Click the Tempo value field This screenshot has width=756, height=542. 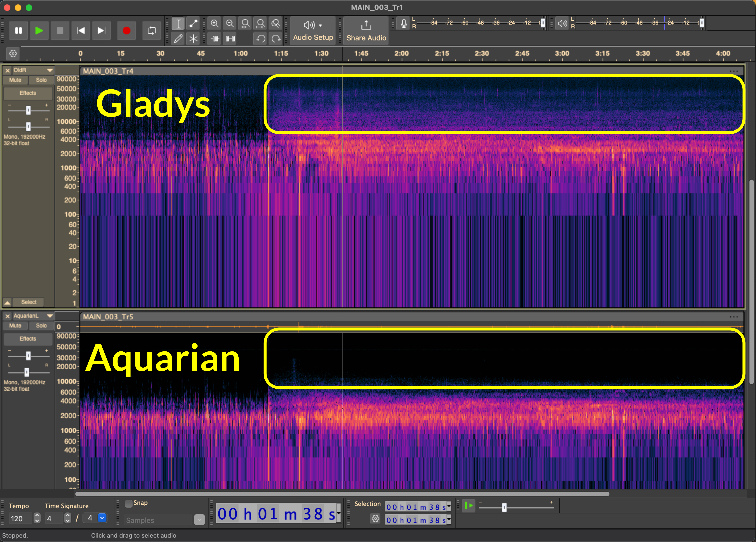point(21,519)
